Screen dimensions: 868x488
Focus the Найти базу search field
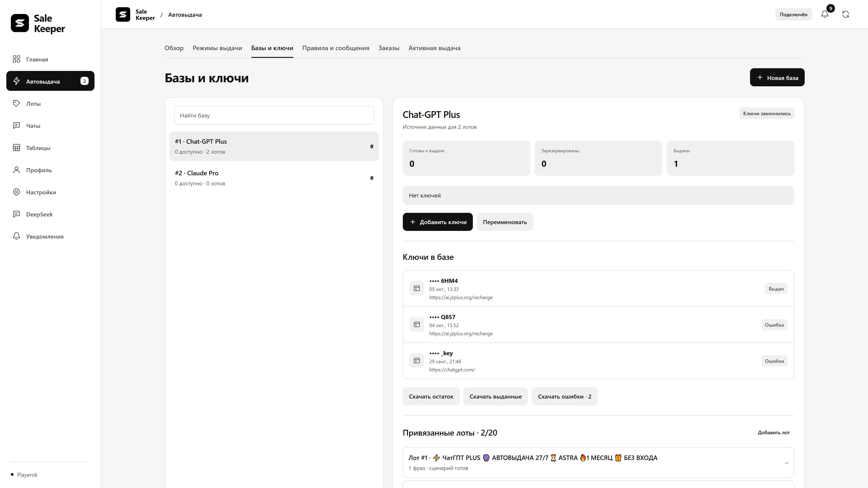(x=274, y=115)
